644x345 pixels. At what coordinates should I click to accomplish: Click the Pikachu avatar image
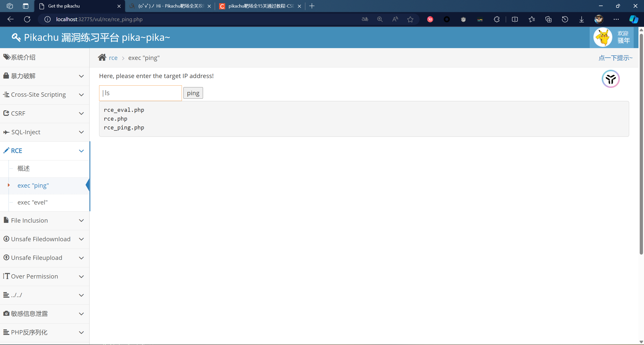[603, 37]
